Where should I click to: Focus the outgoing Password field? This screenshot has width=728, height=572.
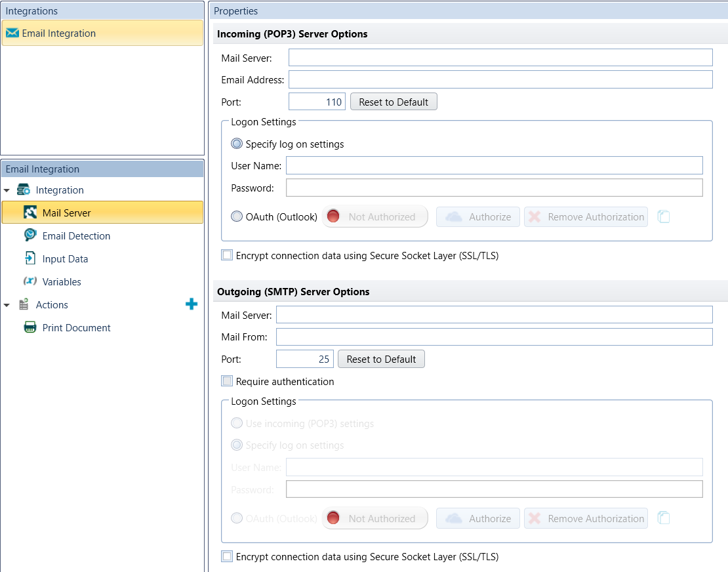[x=495, y=489]
